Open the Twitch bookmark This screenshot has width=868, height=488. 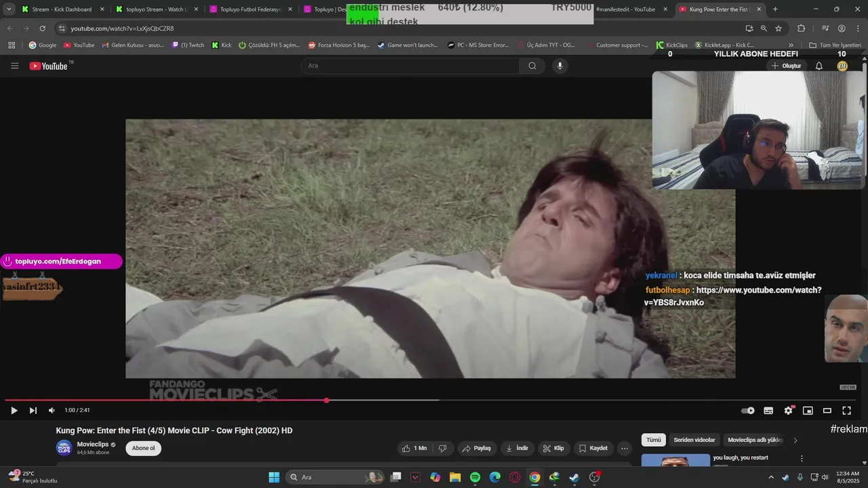point(188,45)
